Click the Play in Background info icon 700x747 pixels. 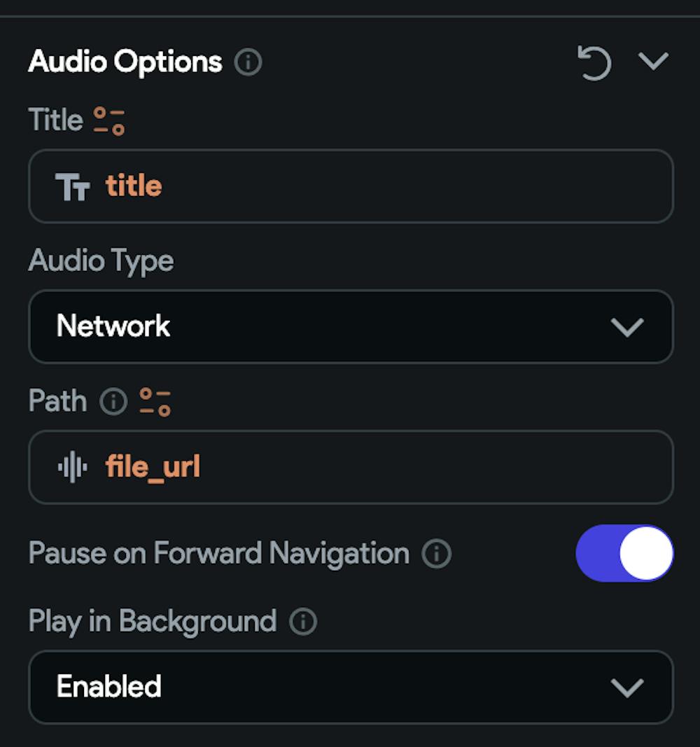coord(303,621)
